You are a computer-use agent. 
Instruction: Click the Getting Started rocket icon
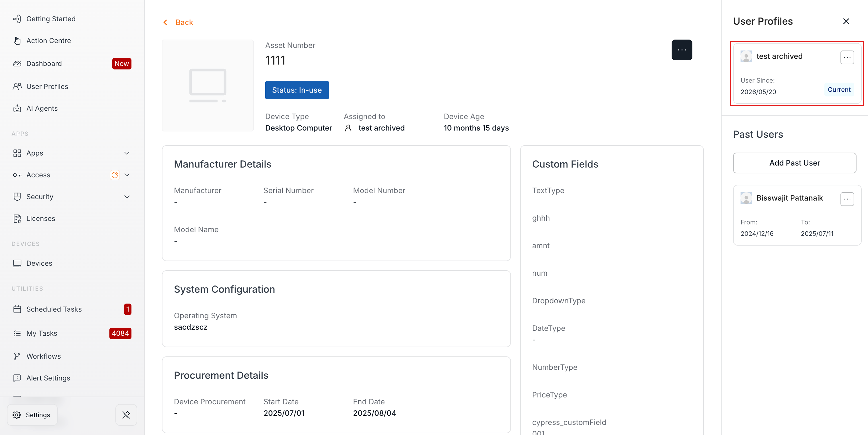coord(17,19)
